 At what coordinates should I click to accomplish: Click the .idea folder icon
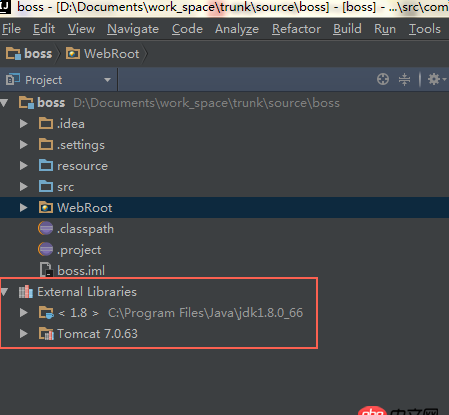pyautogui.click(x=46, y=124)
